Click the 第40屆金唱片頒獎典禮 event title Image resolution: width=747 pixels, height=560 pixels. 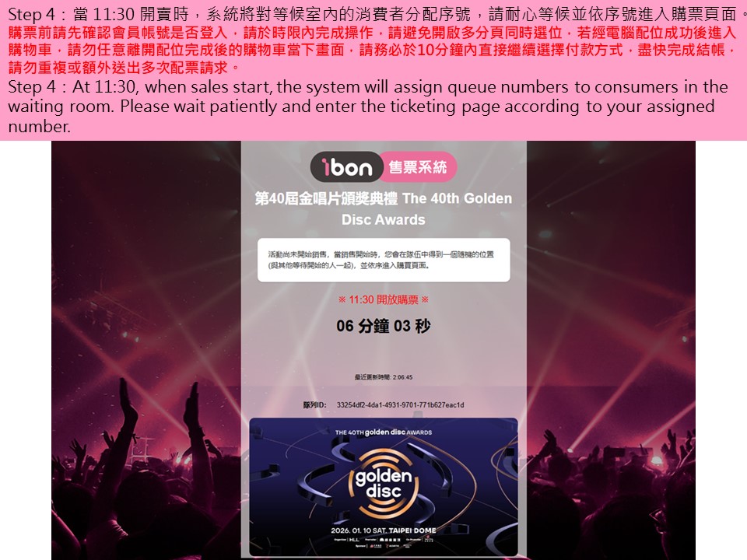(x=384, y=208)
